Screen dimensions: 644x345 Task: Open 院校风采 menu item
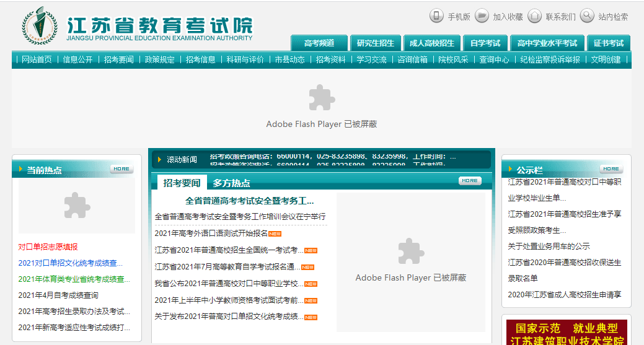[x=454, y=59]
